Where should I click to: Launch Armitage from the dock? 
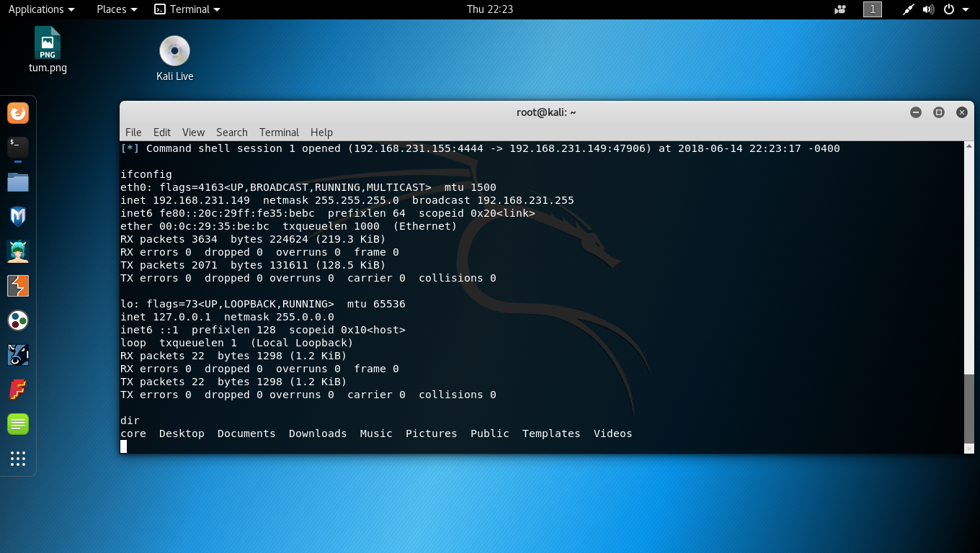[18, 251]
